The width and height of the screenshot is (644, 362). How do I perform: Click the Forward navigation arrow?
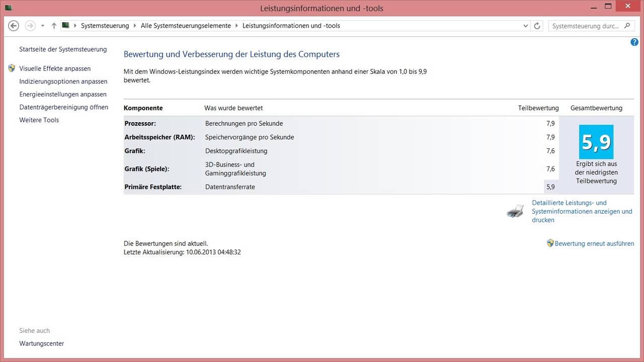[x=30, y=26]
